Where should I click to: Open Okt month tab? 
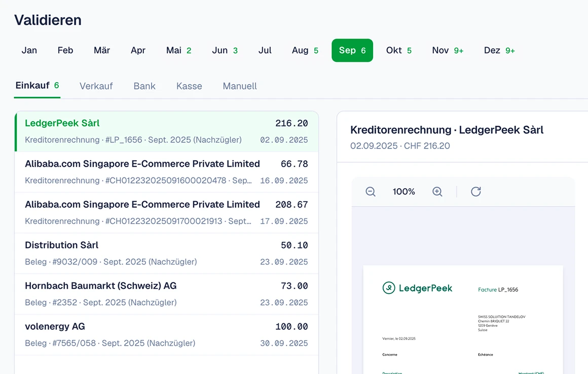pos(398,50)
